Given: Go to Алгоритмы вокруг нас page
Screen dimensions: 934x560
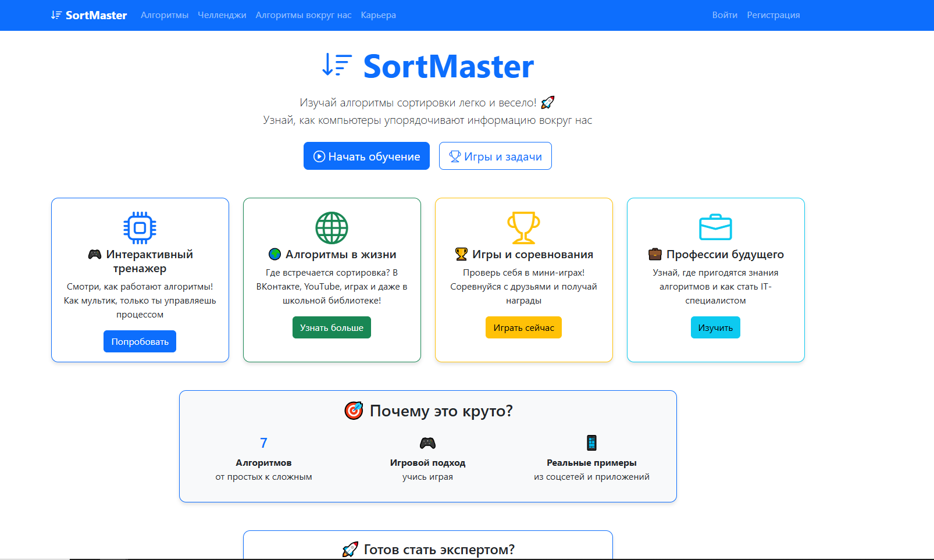Looking at the screenshot, I should coord(304,15).
